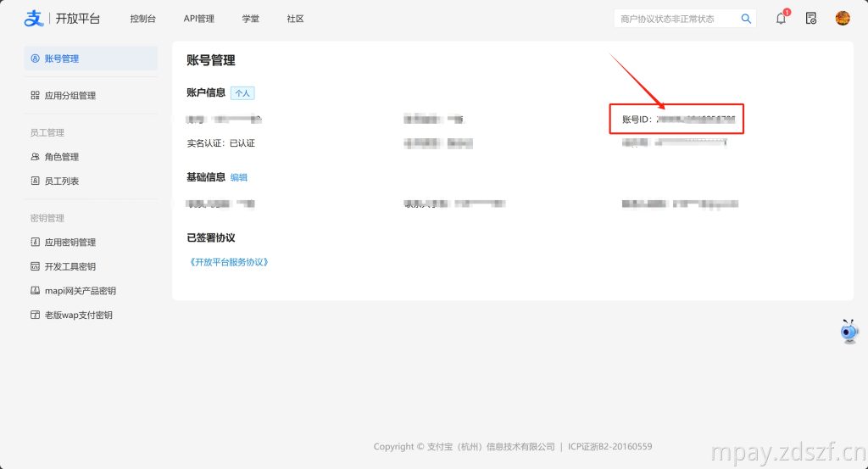Go to 学堂 in top navigation
Image resolution: width=868 pixels, height=469 pixels.
250,19
